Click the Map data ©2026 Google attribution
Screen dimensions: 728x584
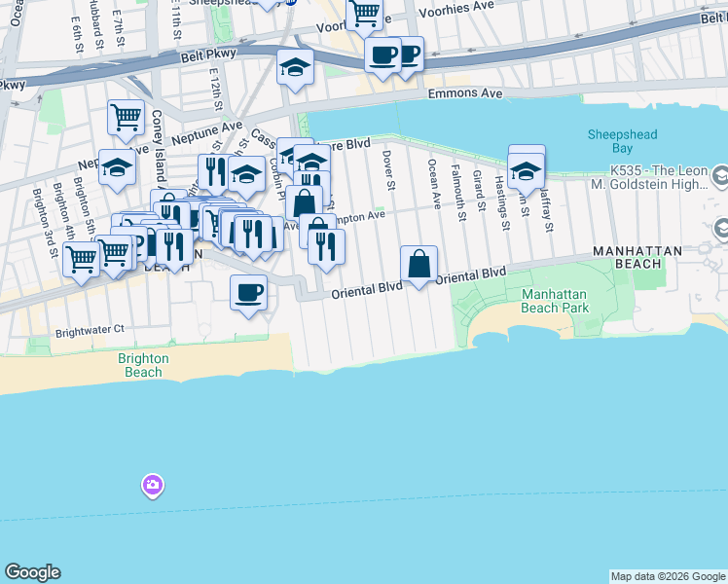[668, 576]
